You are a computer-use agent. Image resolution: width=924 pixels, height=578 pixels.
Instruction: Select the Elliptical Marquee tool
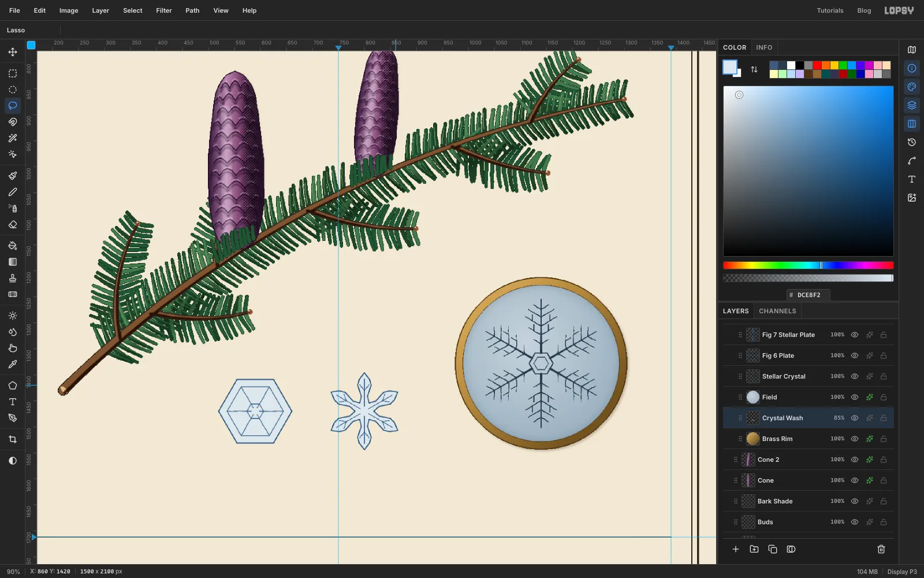(13, 90)
